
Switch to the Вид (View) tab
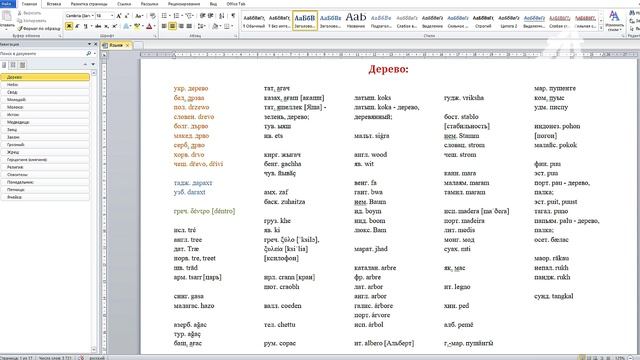pyautogui.click(x=213, y=4)
